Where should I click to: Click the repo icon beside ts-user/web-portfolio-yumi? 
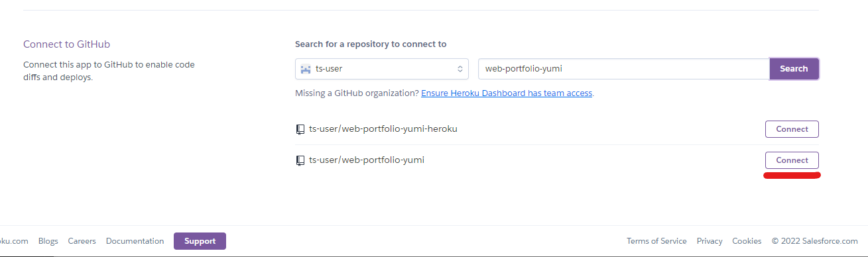[300, 160]
